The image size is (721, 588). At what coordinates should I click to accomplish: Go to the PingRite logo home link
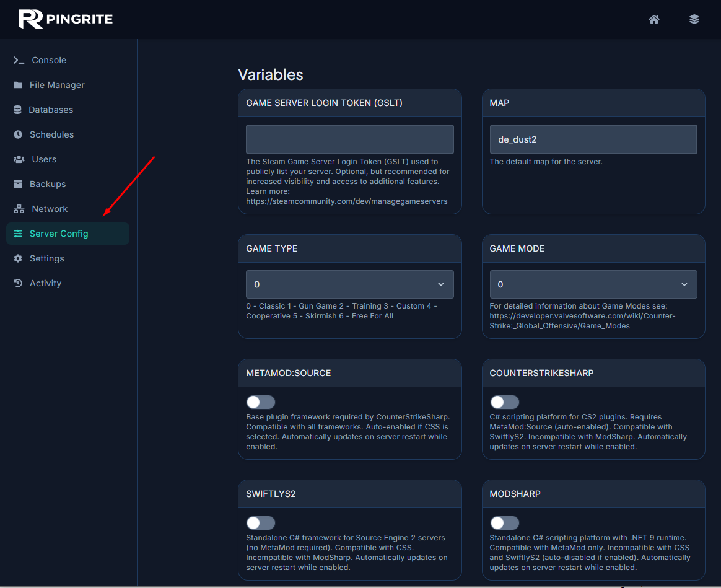click(x=65, y=19)
